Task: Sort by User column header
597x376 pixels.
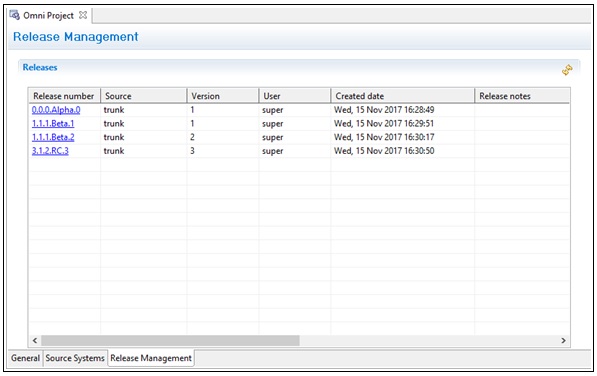Action: tap(295, 96)
